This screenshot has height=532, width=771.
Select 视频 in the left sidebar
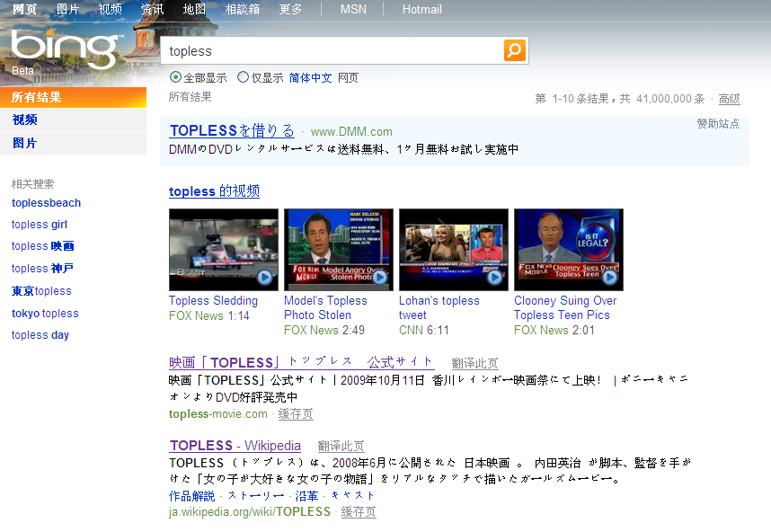tap(74, 120)
